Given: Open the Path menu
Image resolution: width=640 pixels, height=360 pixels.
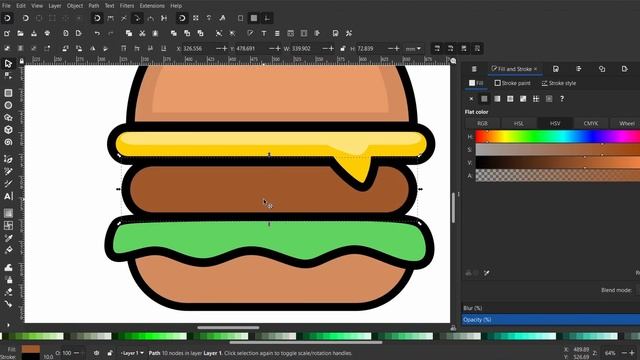Looking at the screenshot, I should tap(94, 6).
